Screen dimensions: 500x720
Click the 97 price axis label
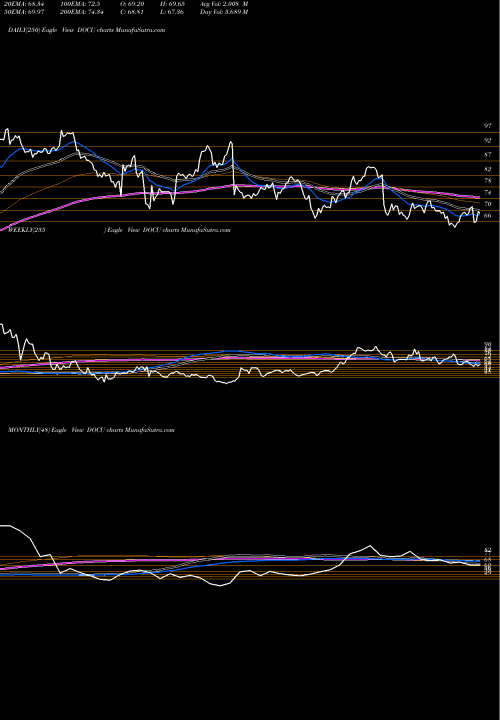pos(488,126)
